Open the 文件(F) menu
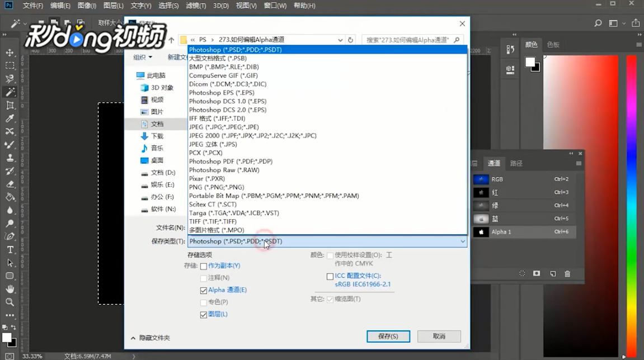Image resolution: width=644 pixels, height=360 pixels. pos(33,6)
